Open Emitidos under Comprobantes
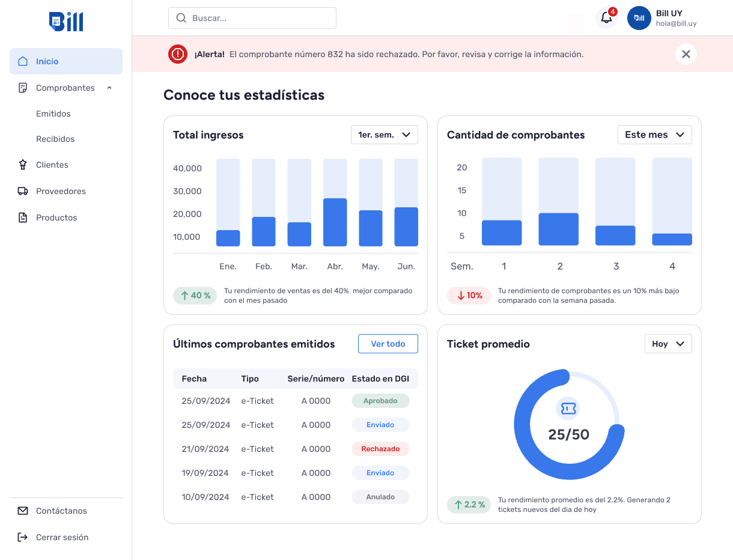The height and width of the screenshot is (560, 733). tap(53, 114)
